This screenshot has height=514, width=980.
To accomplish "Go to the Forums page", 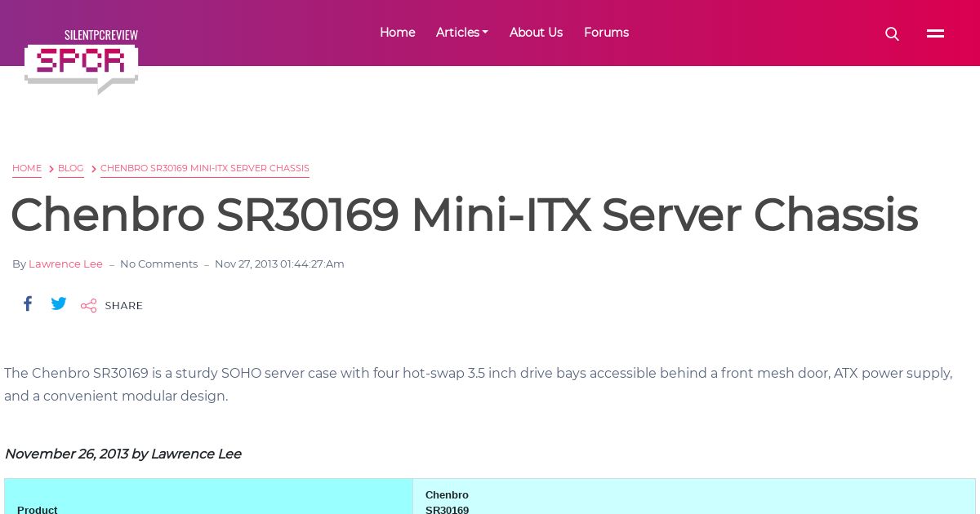I will coord(606,33).
